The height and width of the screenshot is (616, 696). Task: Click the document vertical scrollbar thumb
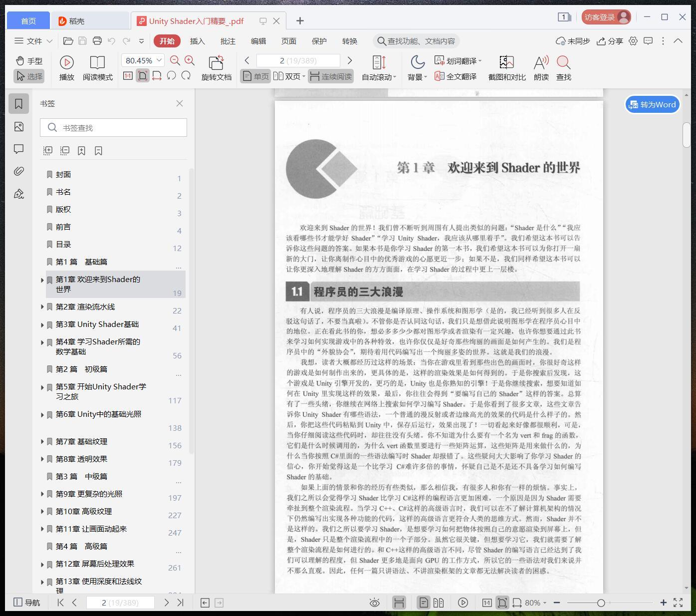687,135
